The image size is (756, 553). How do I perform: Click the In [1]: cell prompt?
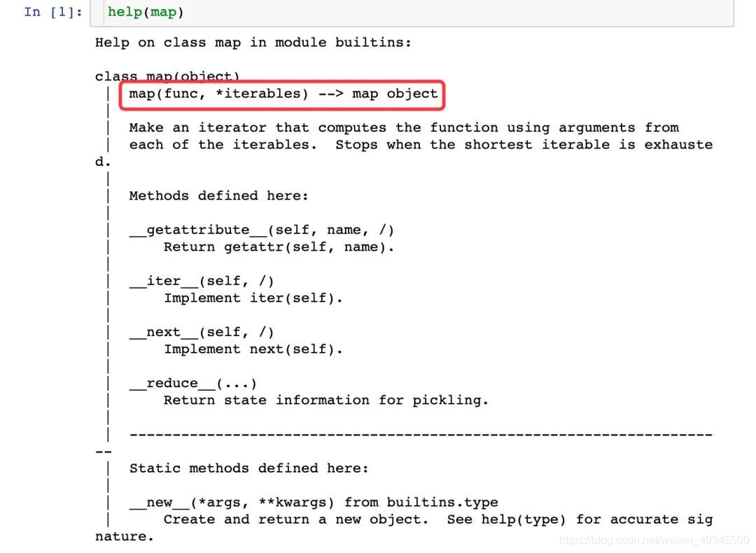pyautogui.click(x=53, y=12)
